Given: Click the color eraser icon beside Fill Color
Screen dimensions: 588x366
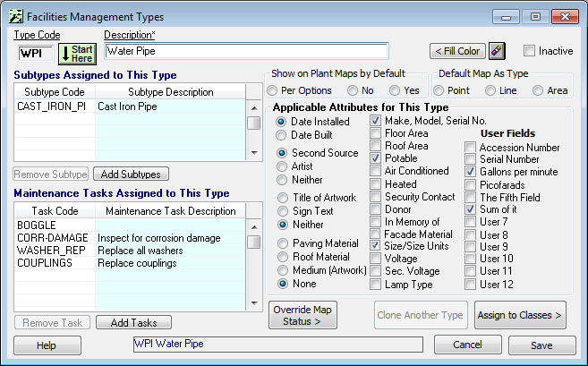Looking at the screenshot, I should tap(497, 51).
